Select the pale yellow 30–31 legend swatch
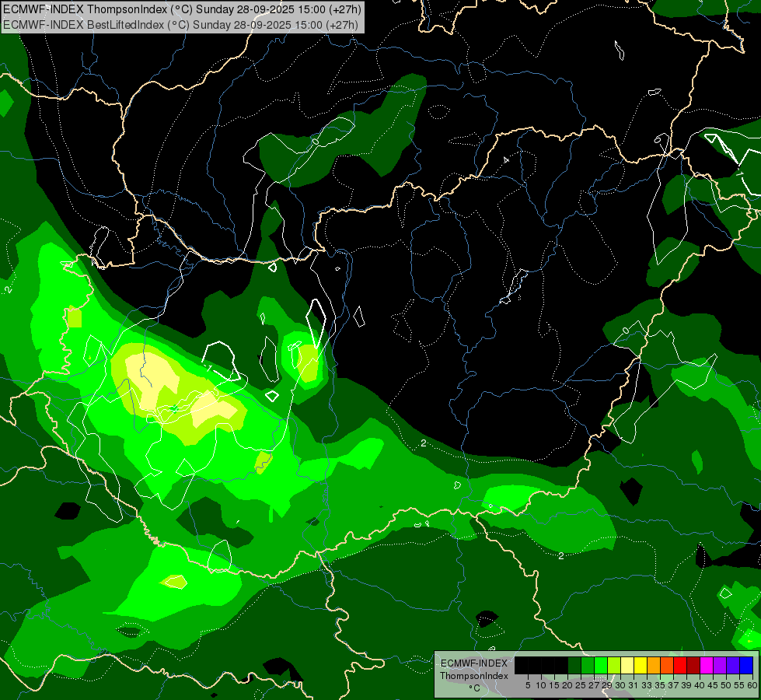 click(627, 665)
